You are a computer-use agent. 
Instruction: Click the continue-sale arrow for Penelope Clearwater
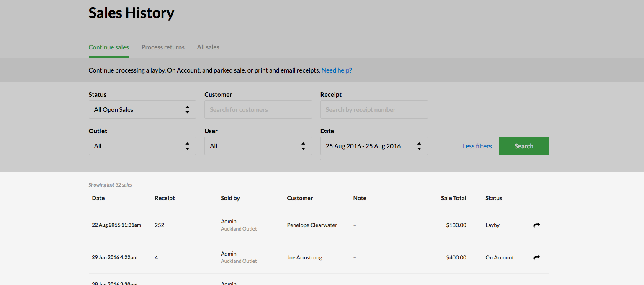[x=536, y=225]
